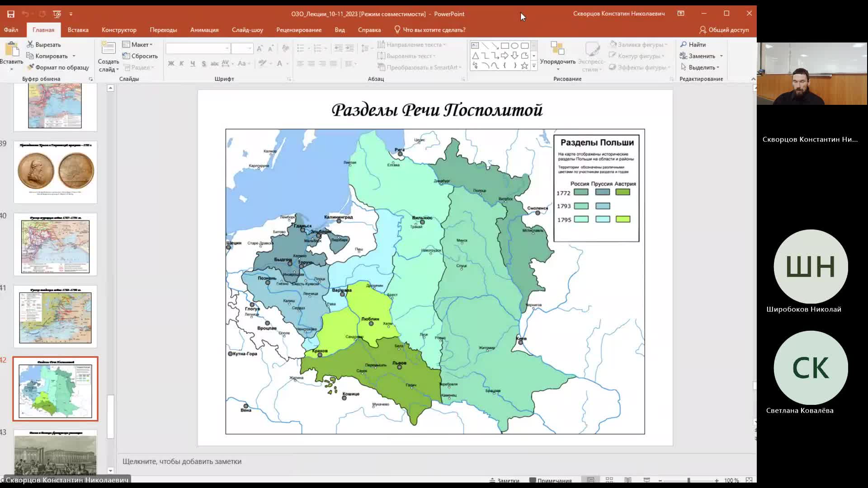868x488 pixels.
Task: Toggle italic formatting (К)
Action: 182,63
